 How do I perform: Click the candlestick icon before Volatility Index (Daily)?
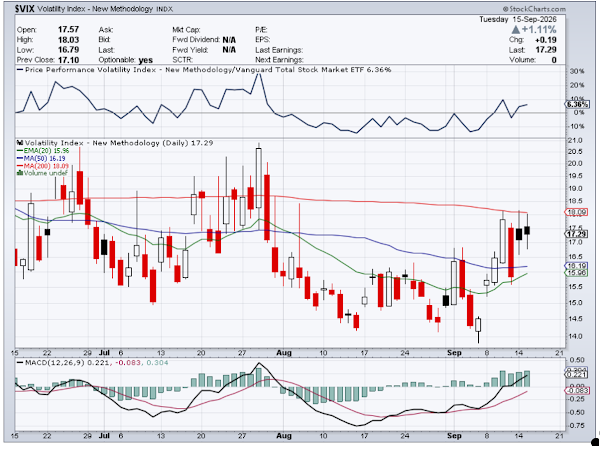20,143
